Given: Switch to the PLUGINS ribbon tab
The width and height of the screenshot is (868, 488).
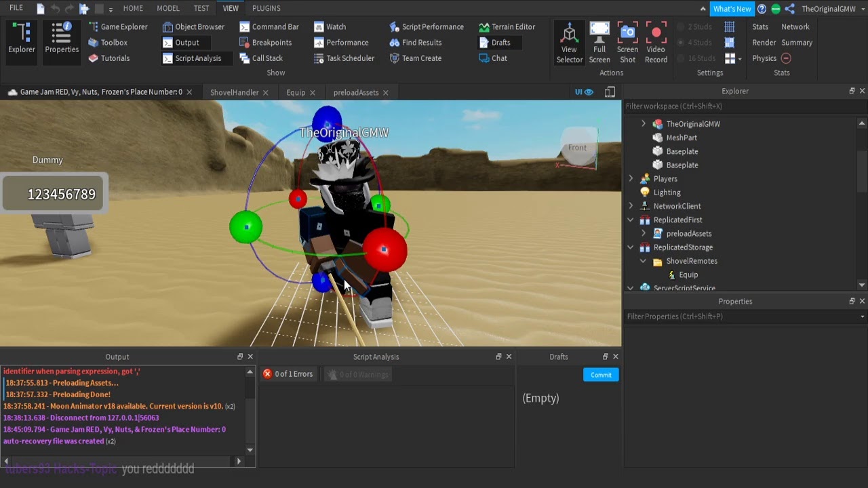Looking at the screenshot, I should (x=266, y=8).
